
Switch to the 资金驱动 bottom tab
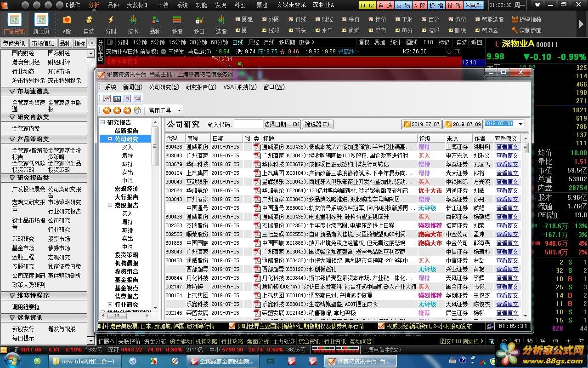pos(181,342)
